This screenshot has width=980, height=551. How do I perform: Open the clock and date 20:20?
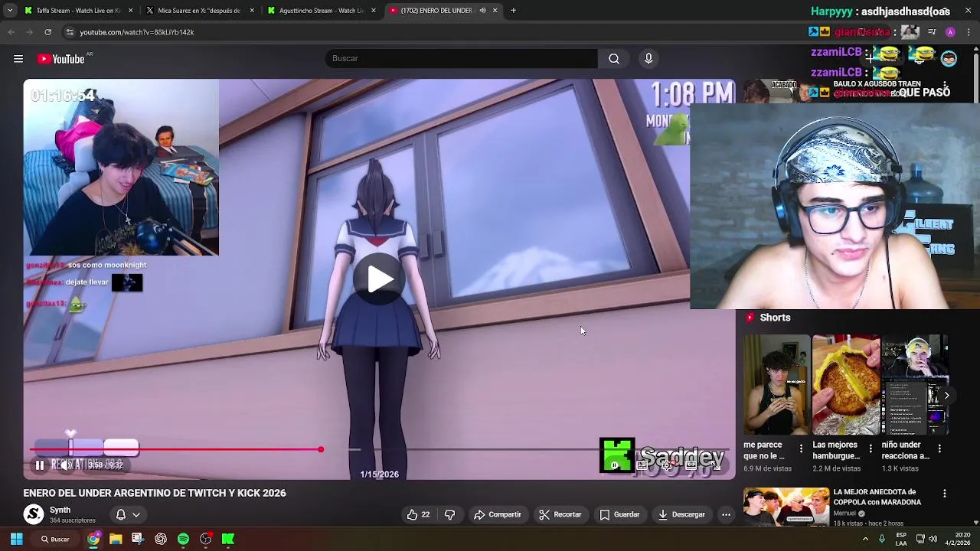coord(962,539)
